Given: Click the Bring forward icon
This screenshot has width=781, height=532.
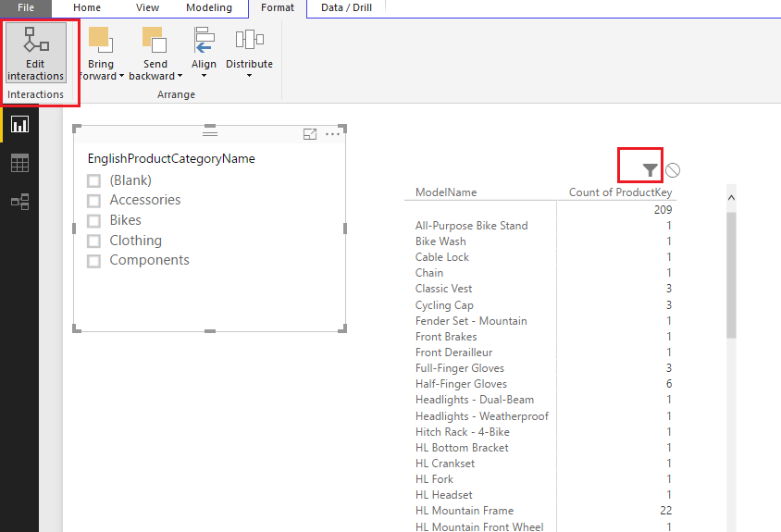Looking at the screenshot, I should [x=100, y=40].
